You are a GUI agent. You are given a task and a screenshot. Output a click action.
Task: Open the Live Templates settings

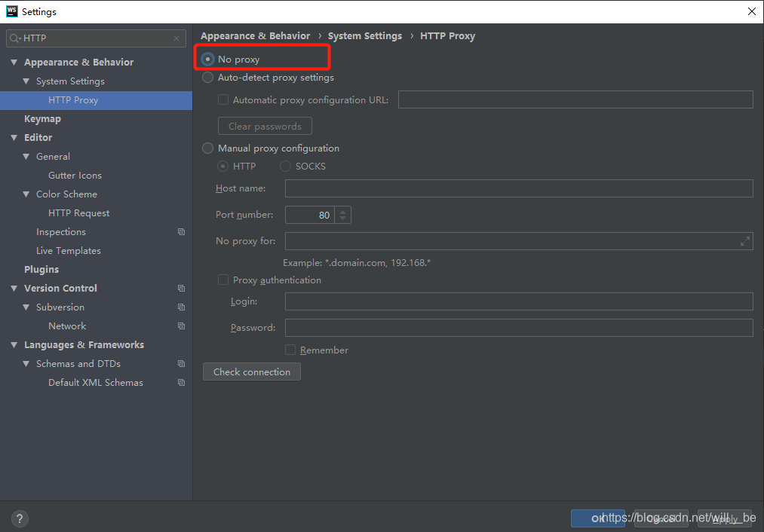click(x=69, y=251)
